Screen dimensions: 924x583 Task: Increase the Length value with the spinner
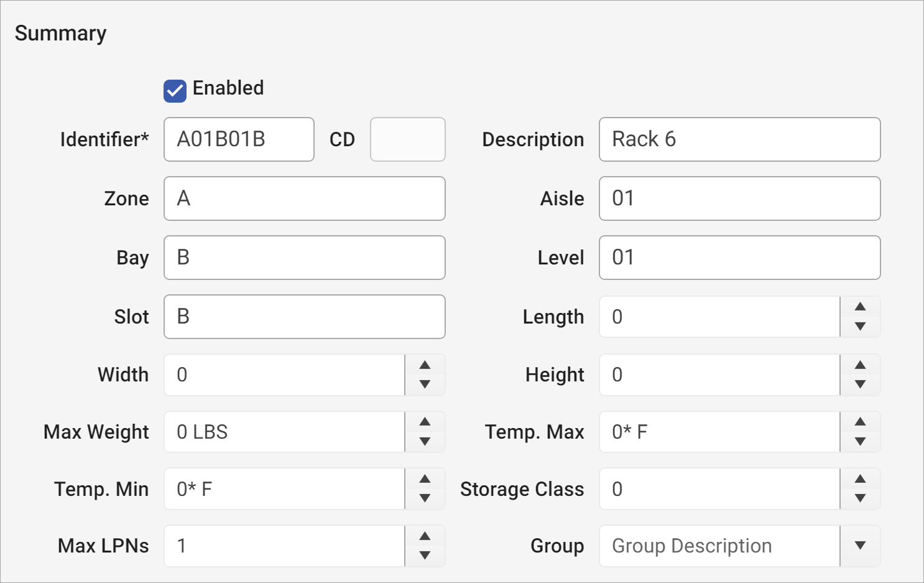pyautogui.click(x=860, y=307)
